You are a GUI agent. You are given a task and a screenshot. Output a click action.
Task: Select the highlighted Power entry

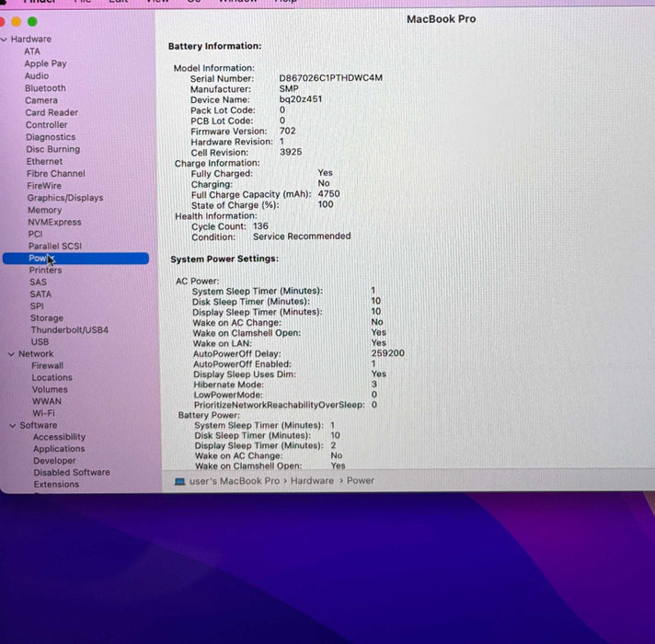coord(75,259)
